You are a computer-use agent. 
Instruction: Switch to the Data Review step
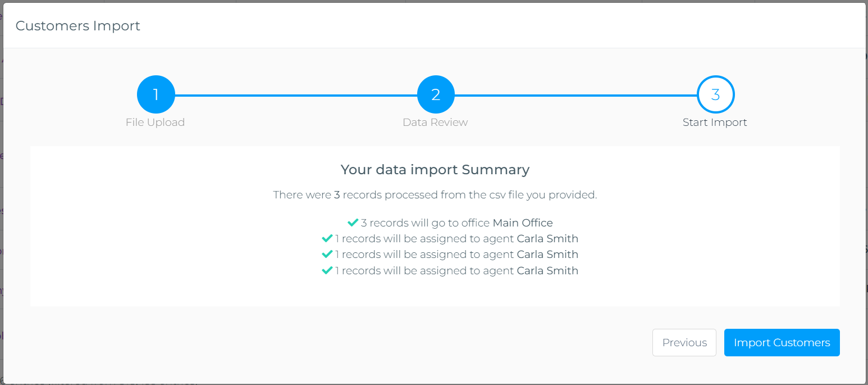pos(435,122)
